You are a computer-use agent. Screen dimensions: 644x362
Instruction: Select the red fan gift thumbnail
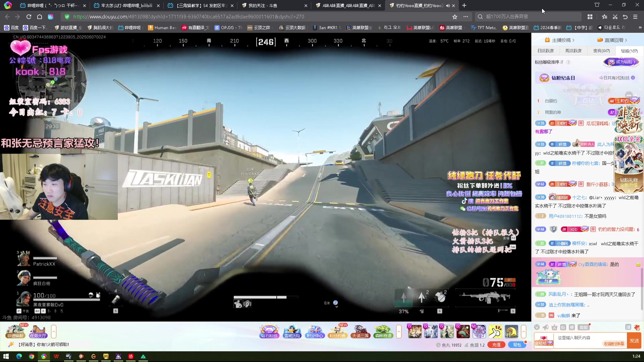click(463, 331)
